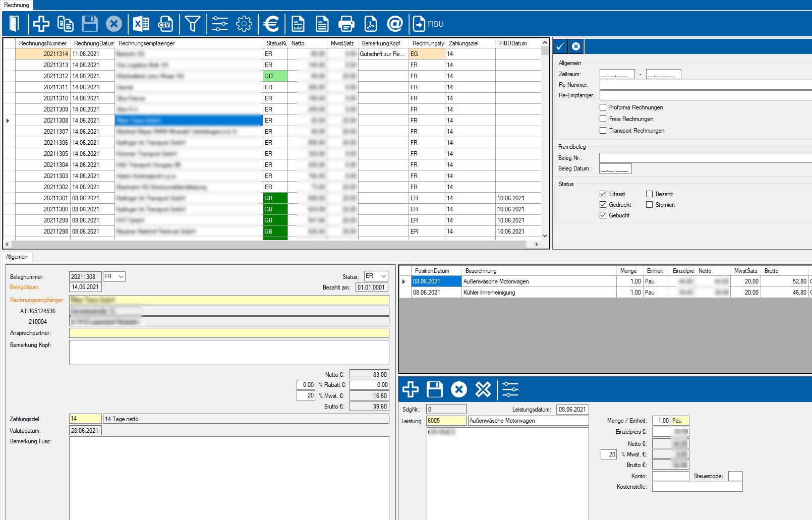
Task: Add new invoice with plus icon
Action: (41, 24)
